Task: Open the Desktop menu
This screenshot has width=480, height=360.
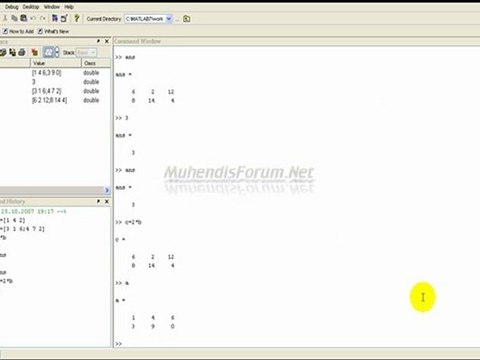Action: point(31,7)
